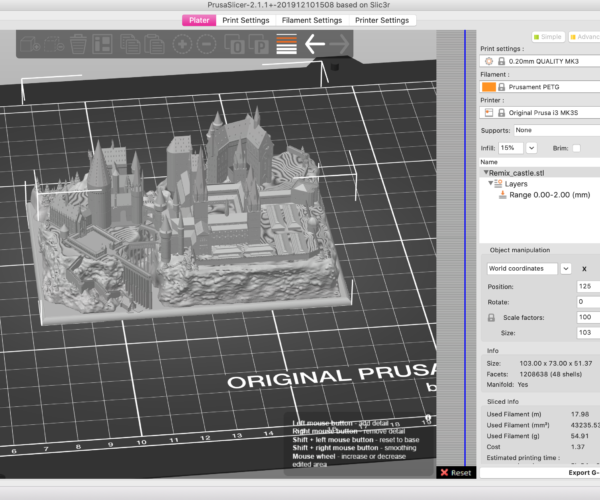The height and width of the screenshot is (500, 600).
Task: Toggle the Brim checkbox
Action: [576, 148]
